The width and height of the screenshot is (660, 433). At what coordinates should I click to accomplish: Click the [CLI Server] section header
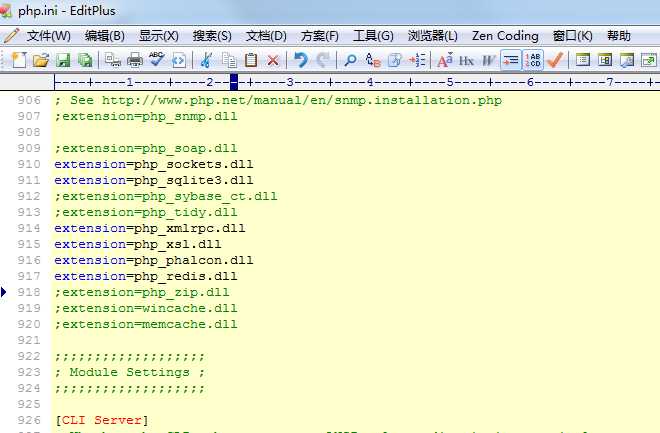(x=101, y=420)
